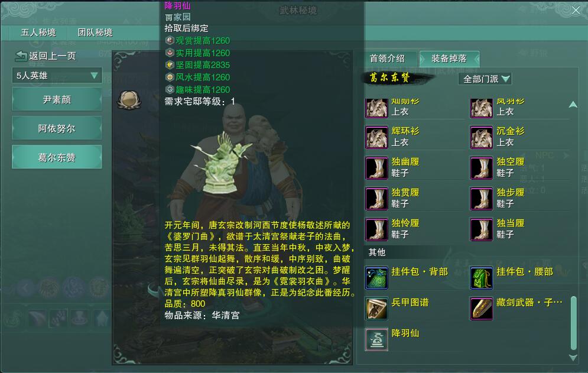
Task: Select the 降羽仙 furniture item icon
Action: pyautogui.click(x=376, y=339)
